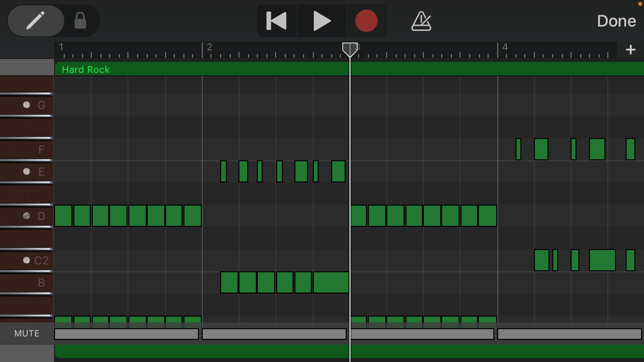Image resolution: width=644 pixels, height=362 pixels.
Task: Enable the lock to prevent note edits
Action: (81, 20)
